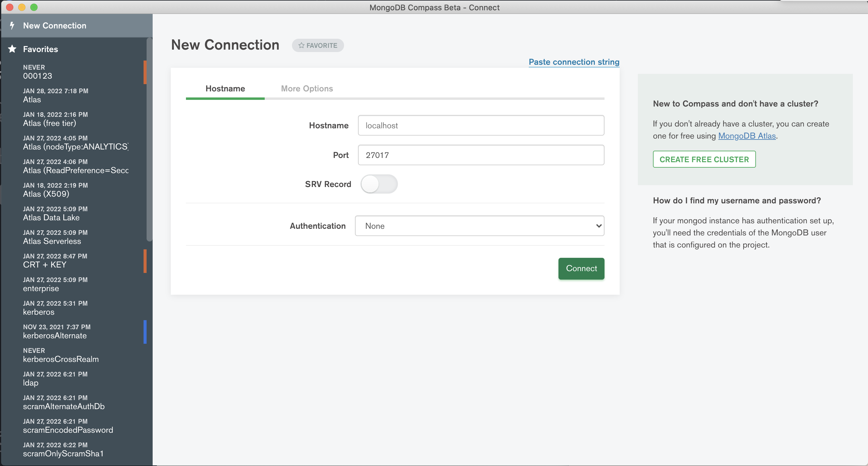Follow the MongoDB Atlas hyperlink
The height and width of the screenshot is (466, 868).
coord(747,136)
